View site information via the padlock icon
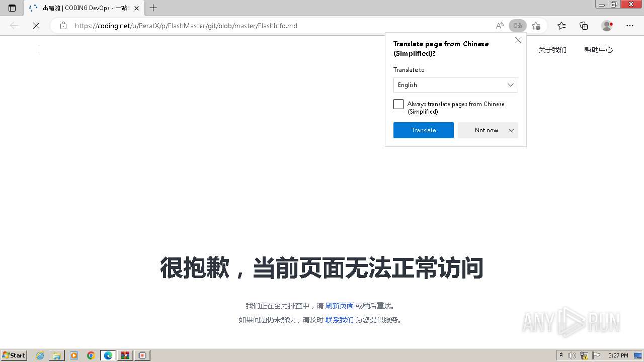 (x=63, y=26)
